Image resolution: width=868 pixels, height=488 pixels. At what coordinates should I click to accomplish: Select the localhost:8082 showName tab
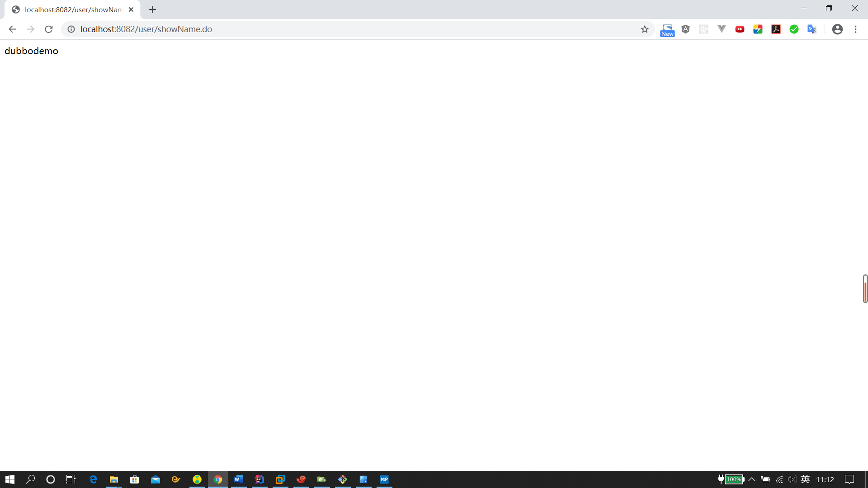pyautogui.click(x=72, y=9)
